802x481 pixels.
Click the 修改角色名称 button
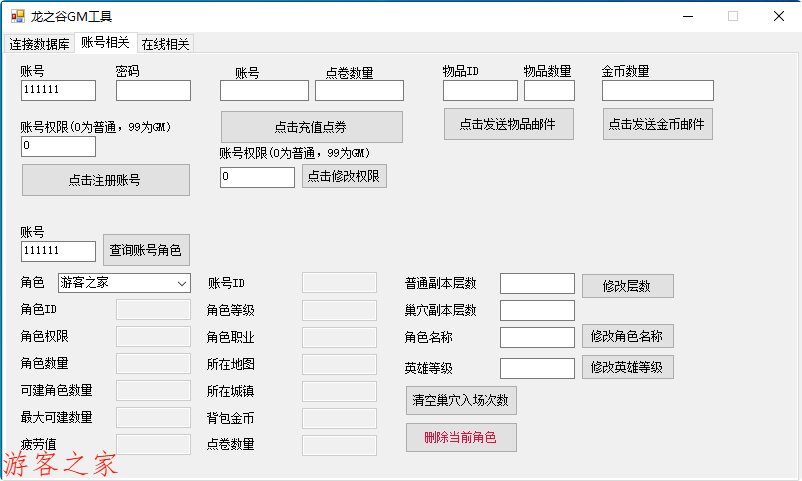coord(627,336)
